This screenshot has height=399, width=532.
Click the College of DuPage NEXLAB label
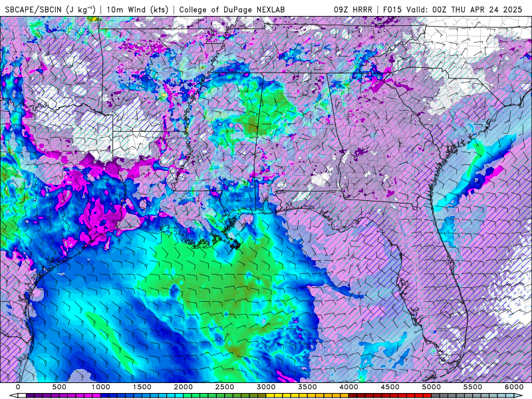tap(232, 9)
